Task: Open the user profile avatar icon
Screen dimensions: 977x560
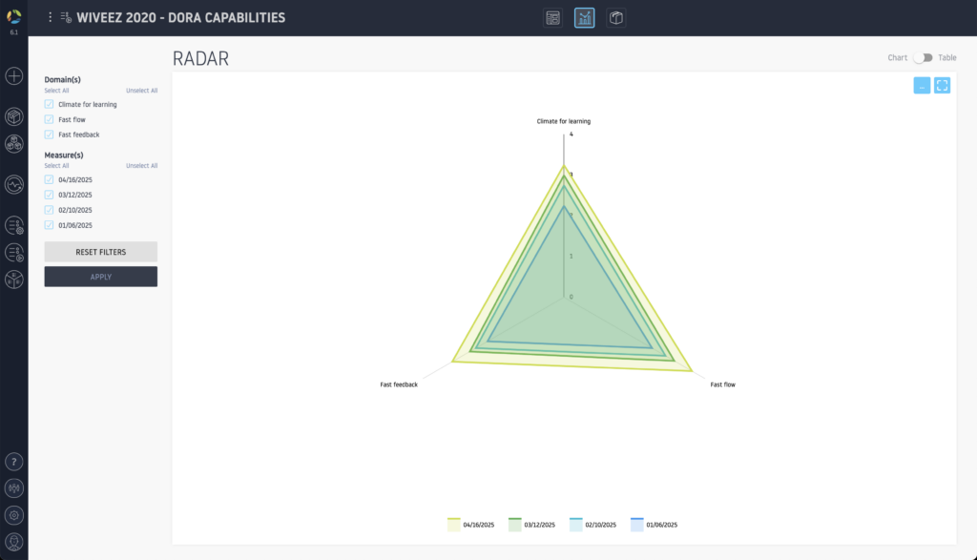Action: (x=14, y=541)
